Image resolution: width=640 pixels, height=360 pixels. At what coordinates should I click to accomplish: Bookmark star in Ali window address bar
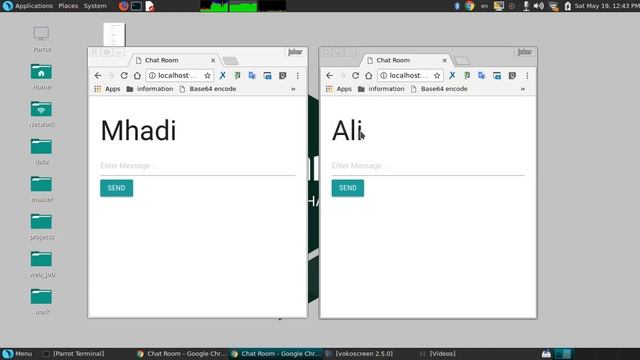(437, 76)
